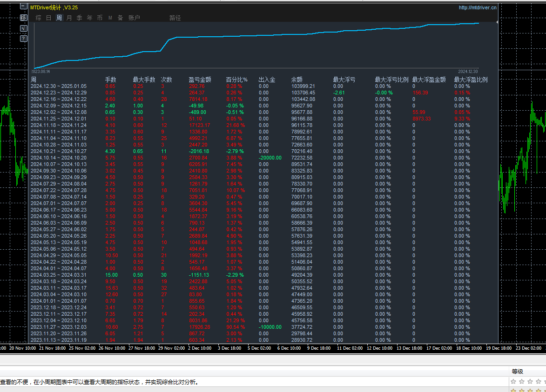
Task: Open the 账户 account tab
Action: point(134,18)
